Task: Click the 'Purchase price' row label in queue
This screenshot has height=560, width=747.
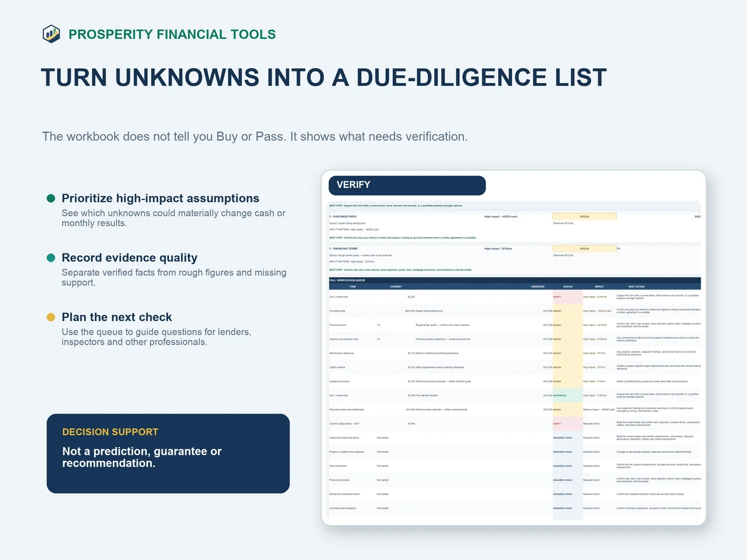Action: [337, 311]
